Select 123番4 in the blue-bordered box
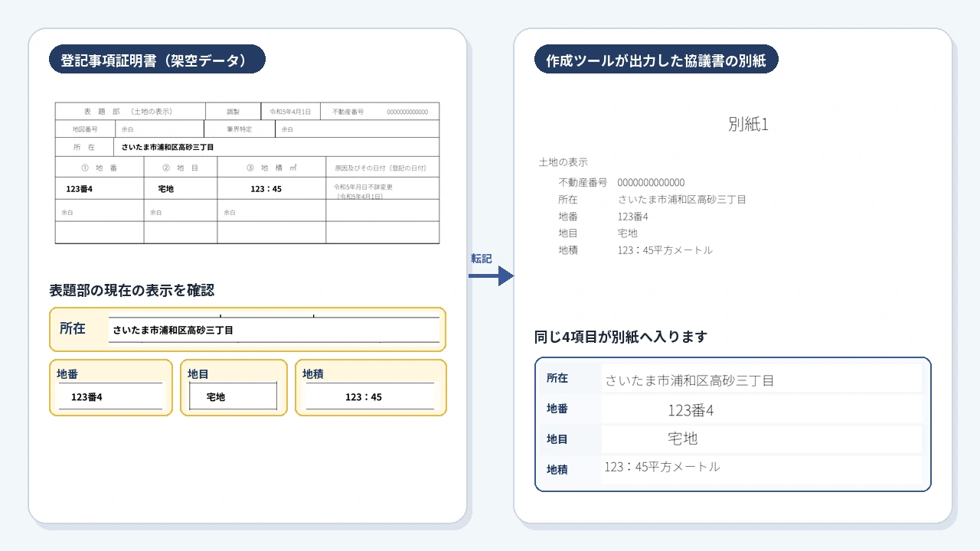Image resolution: width=980 pixels, height=551 pixels. (691, 411)
